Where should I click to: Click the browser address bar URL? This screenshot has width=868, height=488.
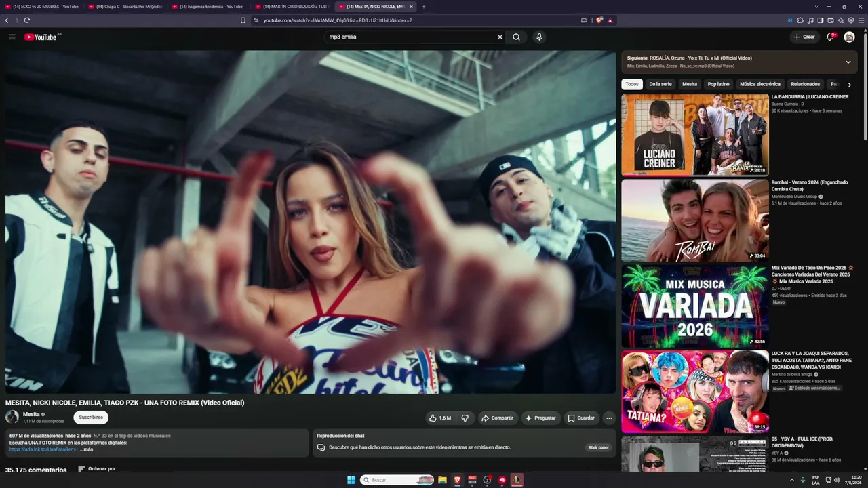338,20
